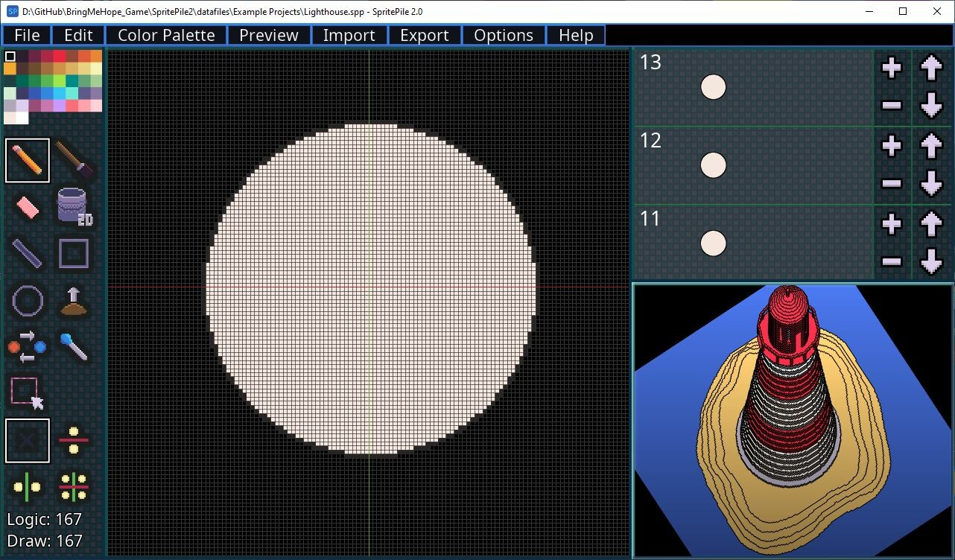Select the Rectangle tool
This screenshot has height=560, width=955.
click(x=74, y=253)
